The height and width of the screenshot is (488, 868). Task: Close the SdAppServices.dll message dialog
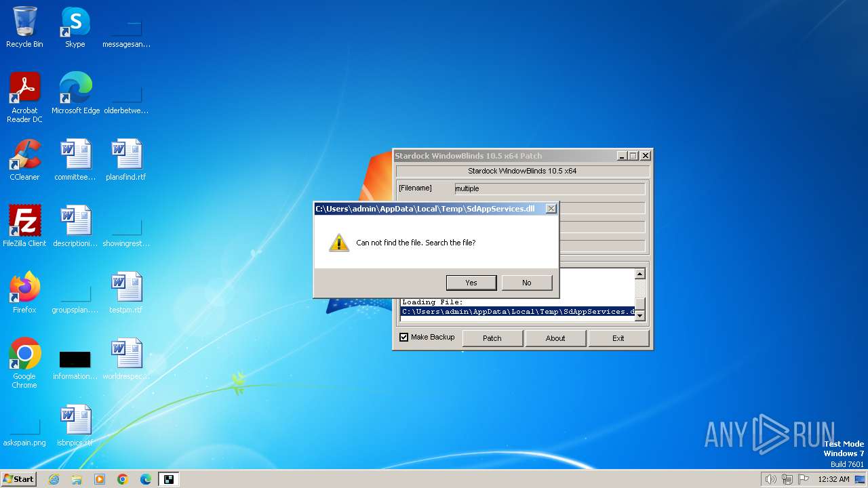pyautogui.click(x=551, y=209)
